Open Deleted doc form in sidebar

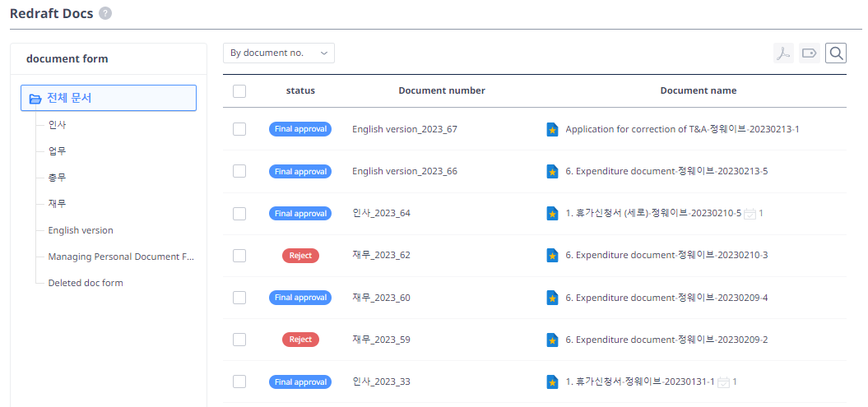pyautogui.click(x=86, y=283)
